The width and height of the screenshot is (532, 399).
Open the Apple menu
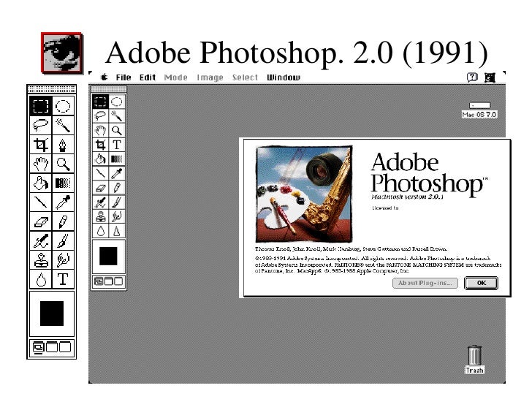click(x=104, y=77)
